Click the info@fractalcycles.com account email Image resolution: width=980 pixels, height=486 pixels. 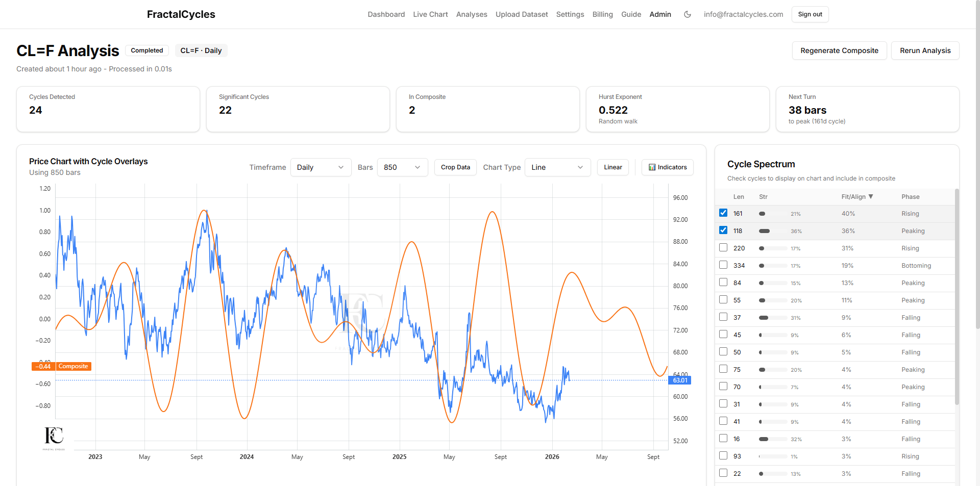pos(743,14)
